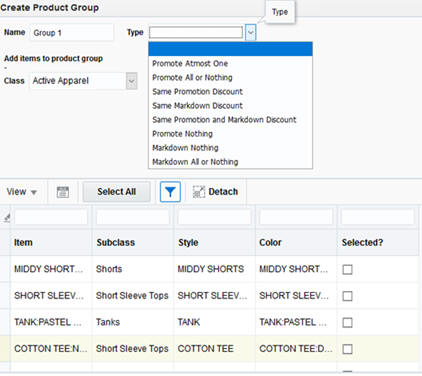This screenshot has height=376, width=422.
Task: Click the Color column header
Action: click(296, 242)
